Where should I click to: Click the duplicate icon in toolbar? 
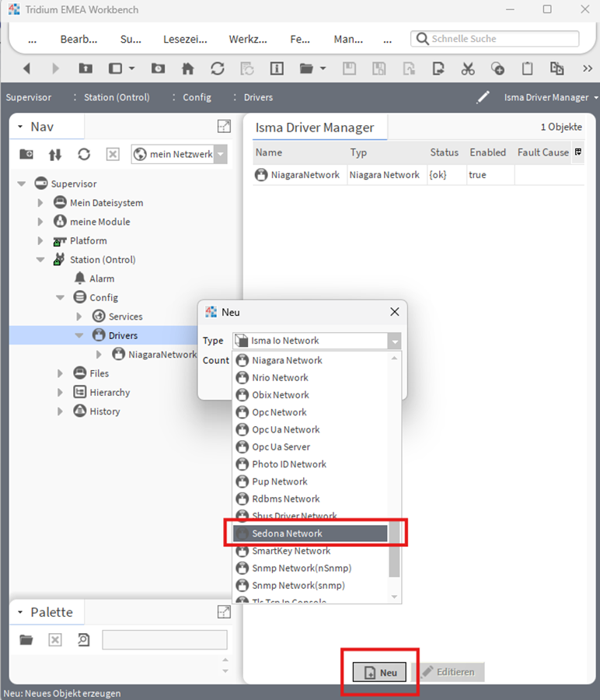tap(556, 68)
